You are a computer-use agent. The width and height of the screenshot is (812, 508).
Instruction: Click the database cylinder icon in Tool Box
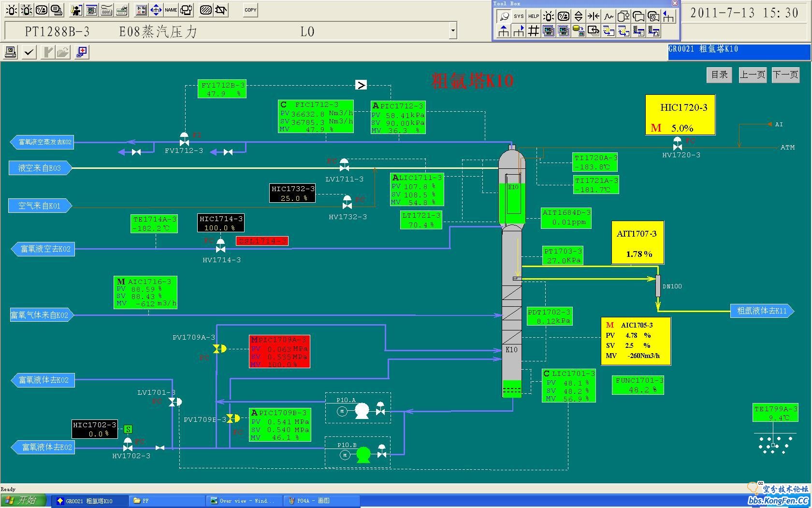pyautogui.click(x=579, y=31)
